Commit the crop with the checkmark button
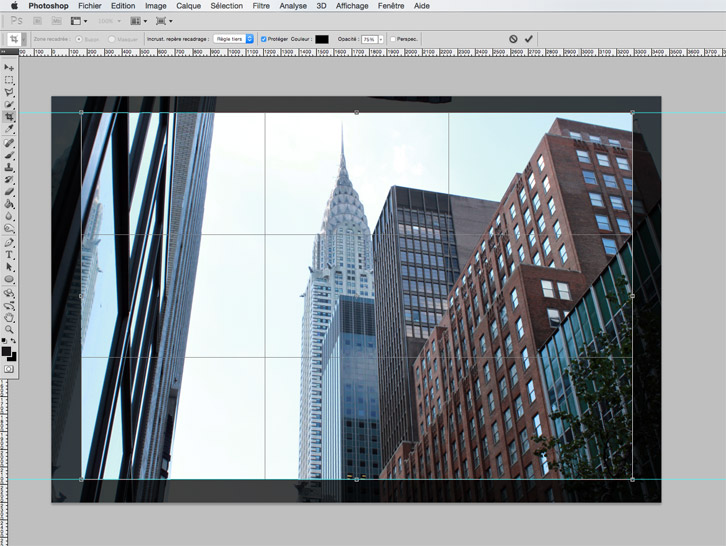The width and height of the screenshot is (726, 546). click(x=529, y=39)
